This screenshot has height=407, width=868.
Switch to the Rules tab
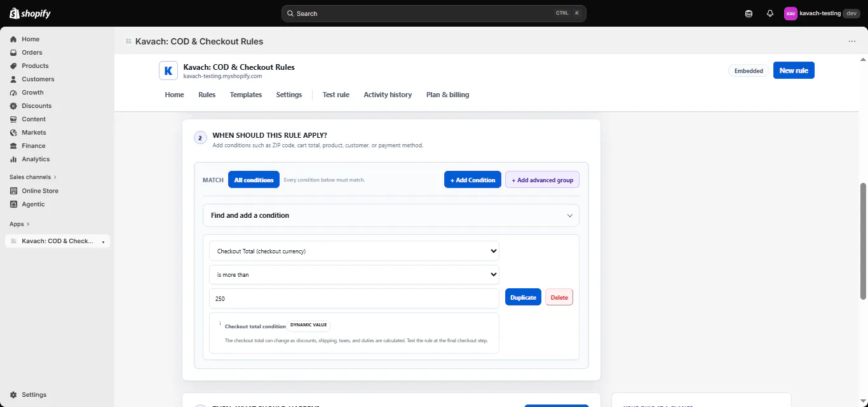[x=207, y=95]
